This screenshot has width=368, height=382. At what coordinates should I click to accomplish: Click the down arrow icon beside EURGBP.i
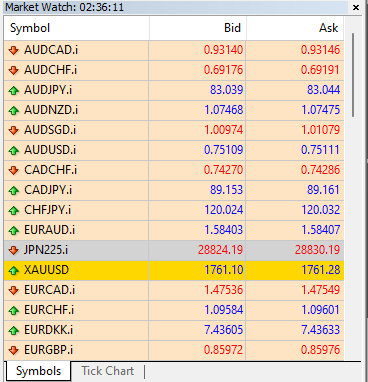tap(13, 350)
